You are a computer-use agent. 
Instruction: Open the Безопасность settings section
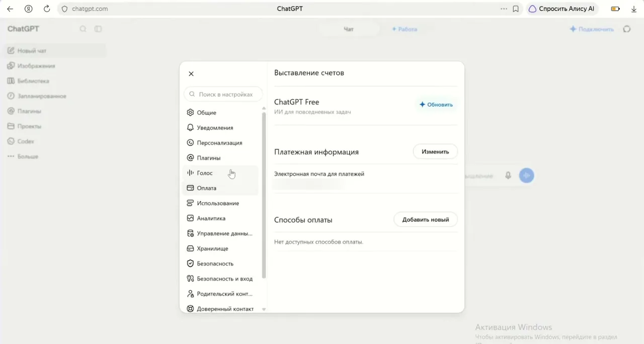(x=220, y=264)
